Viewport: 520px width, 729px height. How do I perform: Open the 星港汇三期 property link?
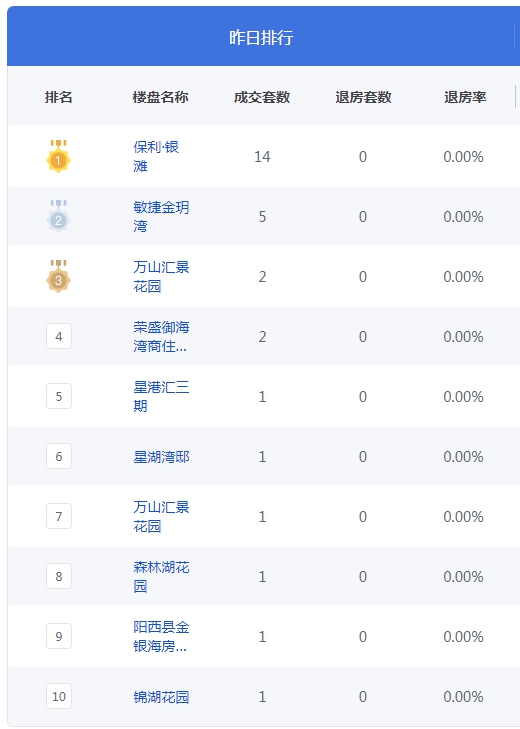161,396
